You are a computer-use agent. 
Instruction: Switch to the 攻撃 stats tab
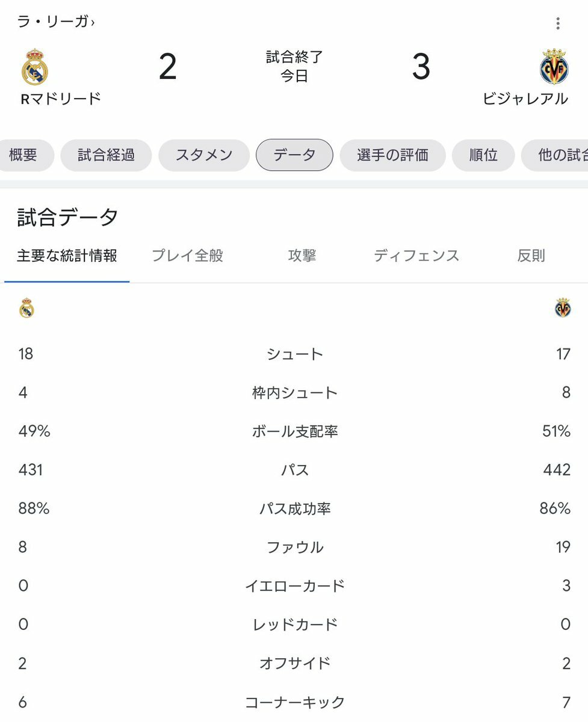(x=302, y=256)
